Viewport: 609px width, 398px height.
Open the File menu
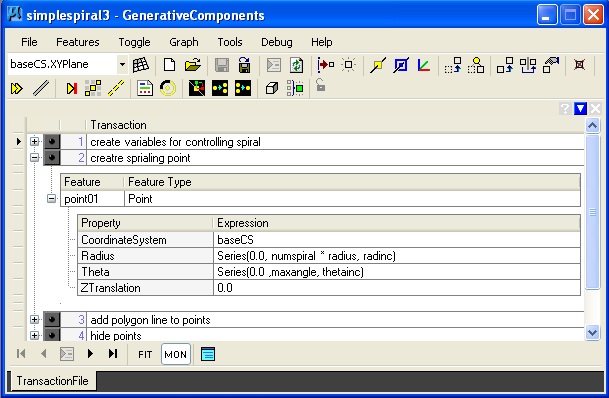point(29,42)
